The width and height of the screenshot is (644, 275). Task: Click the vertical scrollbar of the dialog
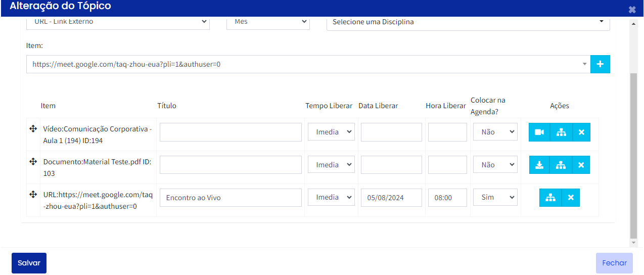tap(633, 152)
